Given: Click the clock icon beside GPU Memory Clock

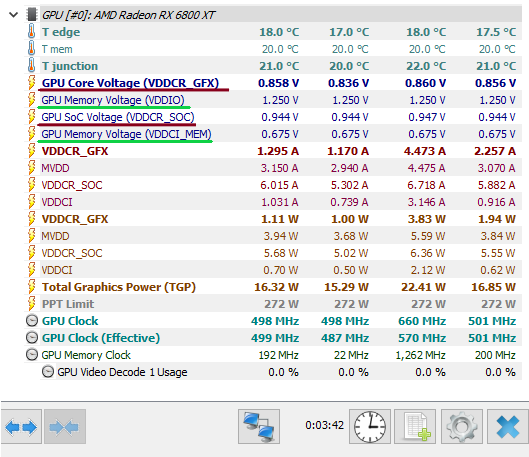Looking at the screenshot, I should (x=32, y=354).
